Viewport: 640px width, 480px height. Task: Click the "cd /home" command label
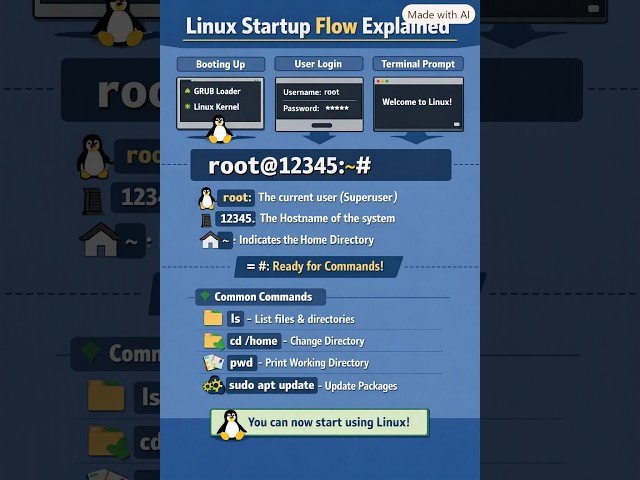coord(254,341)
